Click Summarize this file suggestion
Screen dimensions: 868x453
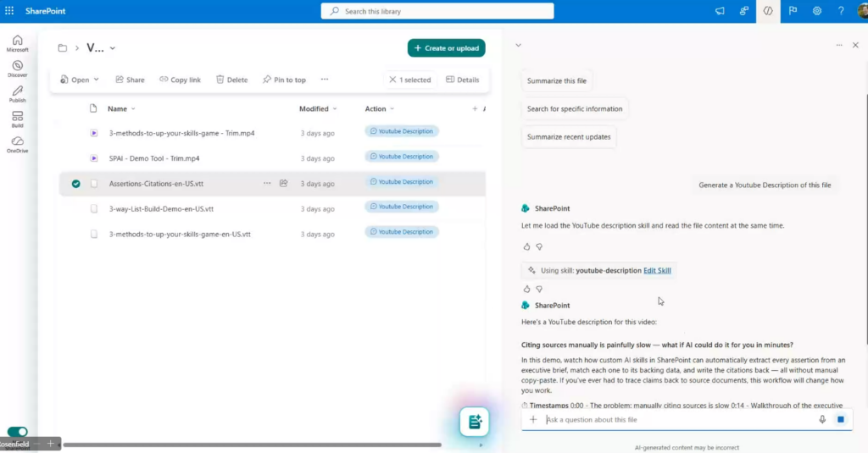point(556,80)
